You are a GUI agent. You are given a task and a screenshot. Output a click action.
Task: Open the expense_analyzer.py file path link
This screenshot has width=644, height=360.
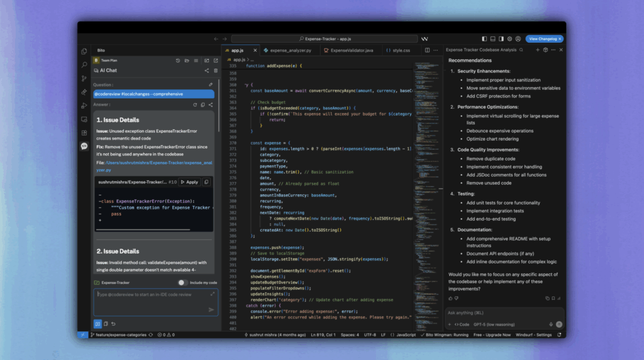coord(155,166)
